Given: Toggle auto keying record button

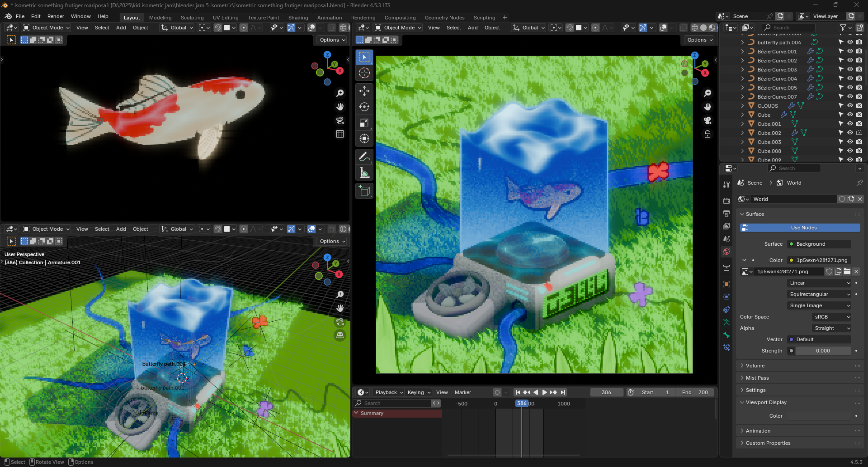Looking at the screenshot, I should click(497, 392).
